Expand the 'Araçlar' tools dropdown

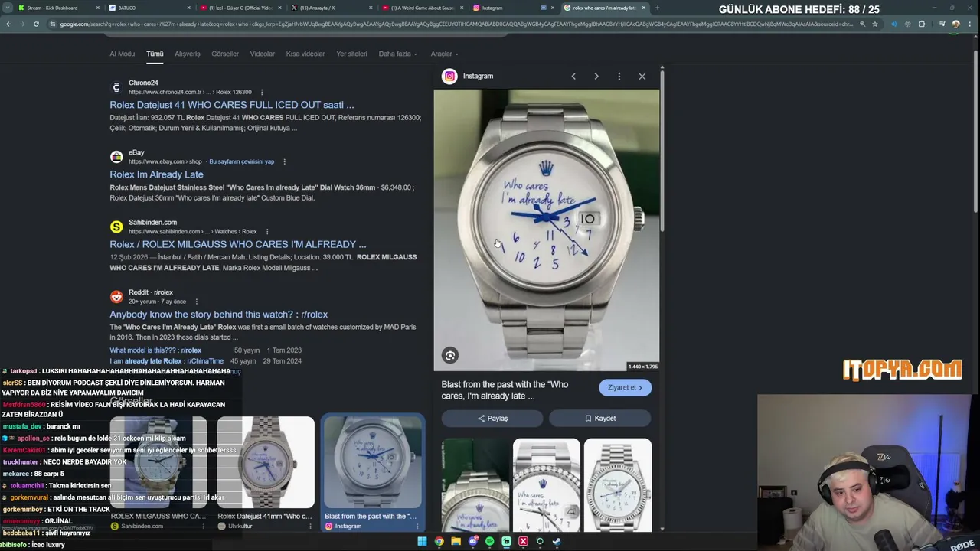(444, 54)
